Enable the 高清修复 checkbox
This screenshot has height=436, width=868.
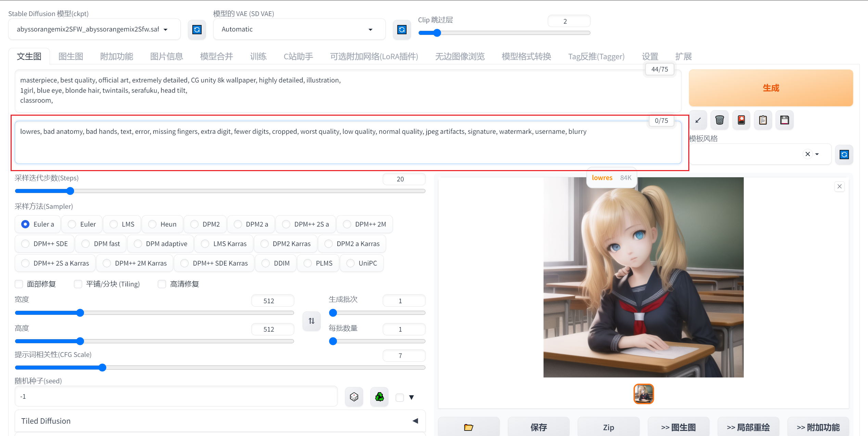162,284
